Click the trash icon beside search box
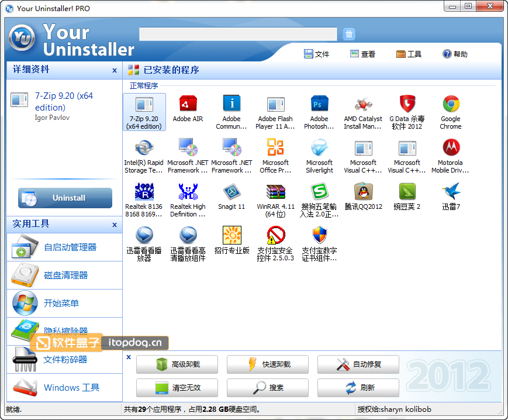508x420 pixels. click(349, 34)
